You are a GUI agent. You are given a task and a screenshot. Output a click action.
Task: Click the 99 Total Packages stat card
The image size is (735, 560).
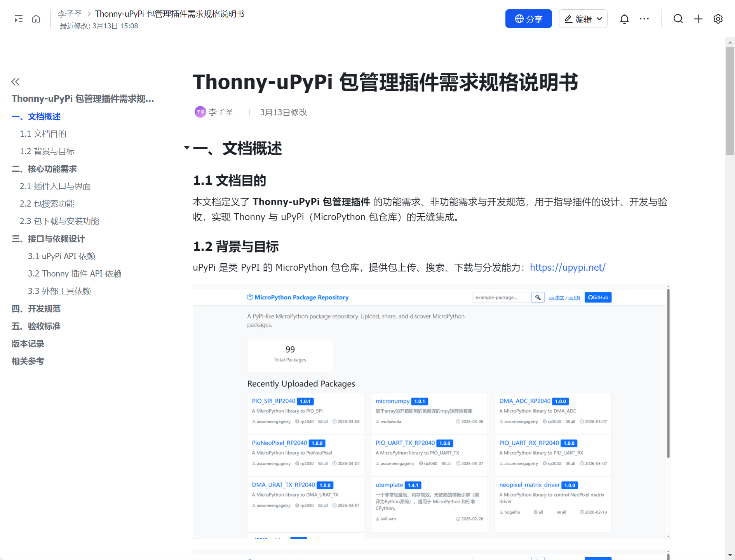(290, 356)
